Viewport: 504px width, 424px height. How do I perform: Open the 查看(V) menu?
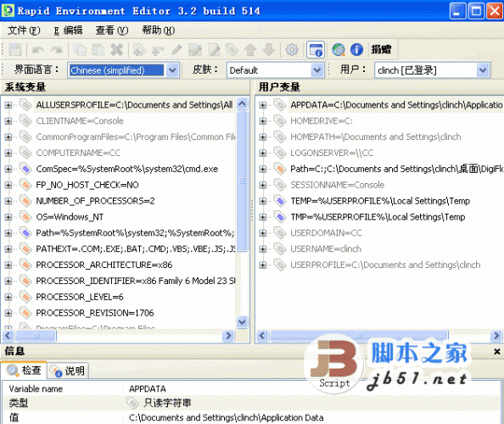click(x=112, y=31)
